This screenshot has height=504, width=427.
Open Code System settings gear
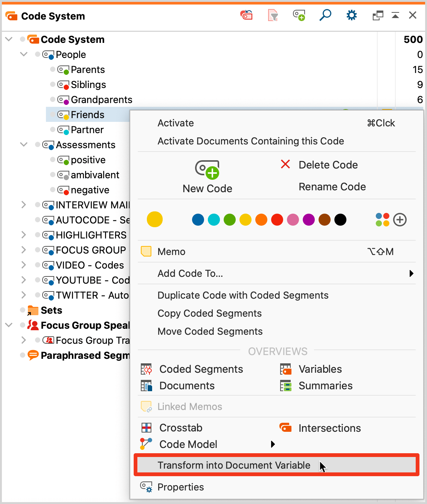[x=352, y=15]
